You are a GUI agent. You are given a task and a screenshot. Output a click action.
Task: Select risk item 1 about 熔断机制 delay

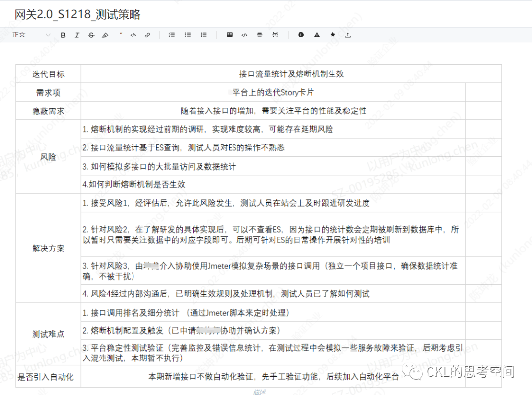coord(273,129)
